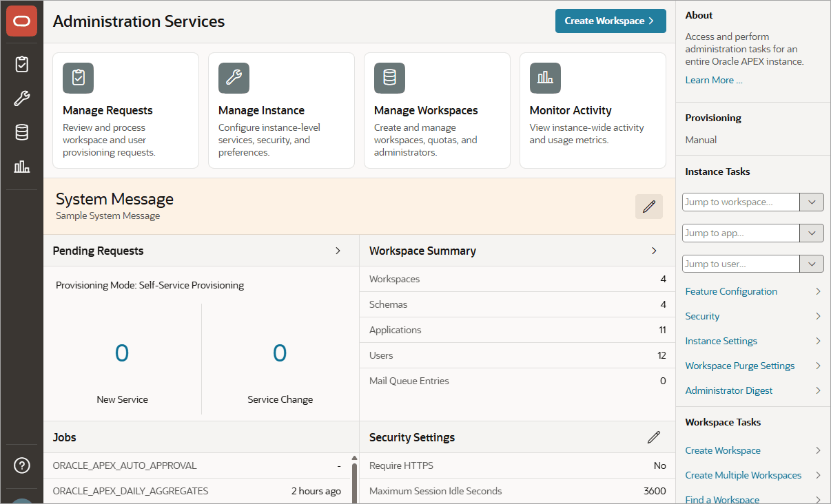Select the Applications row showing 11
This screenshot has height=504, width=831.
point(517,330)
